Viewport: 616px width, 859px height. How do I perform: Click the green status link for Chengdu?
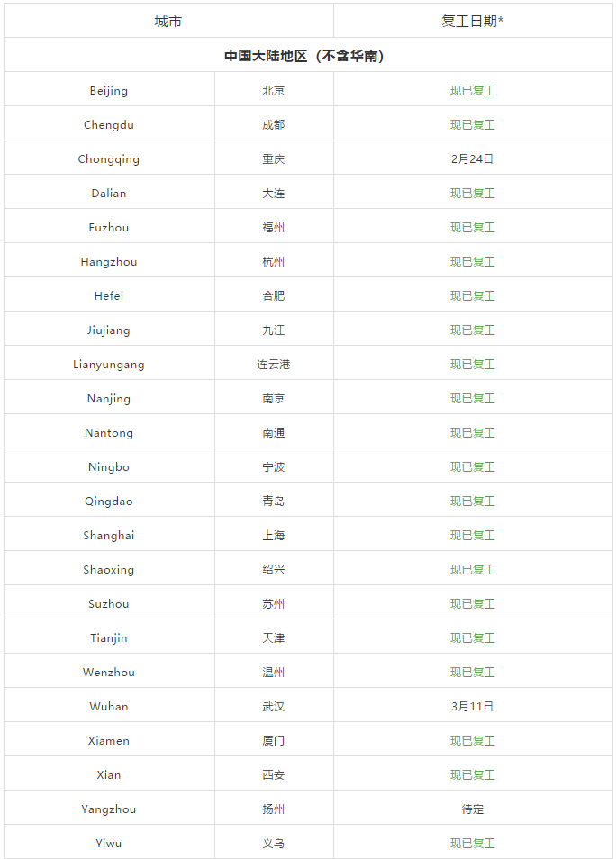pyautogui.click(x=473, y=125)
